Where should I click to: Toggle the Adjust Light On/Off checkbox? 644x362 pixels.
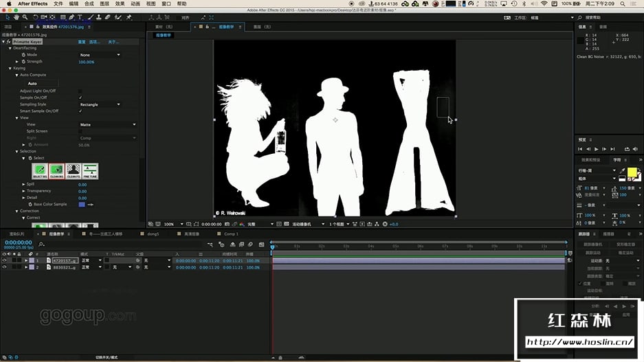80,91
